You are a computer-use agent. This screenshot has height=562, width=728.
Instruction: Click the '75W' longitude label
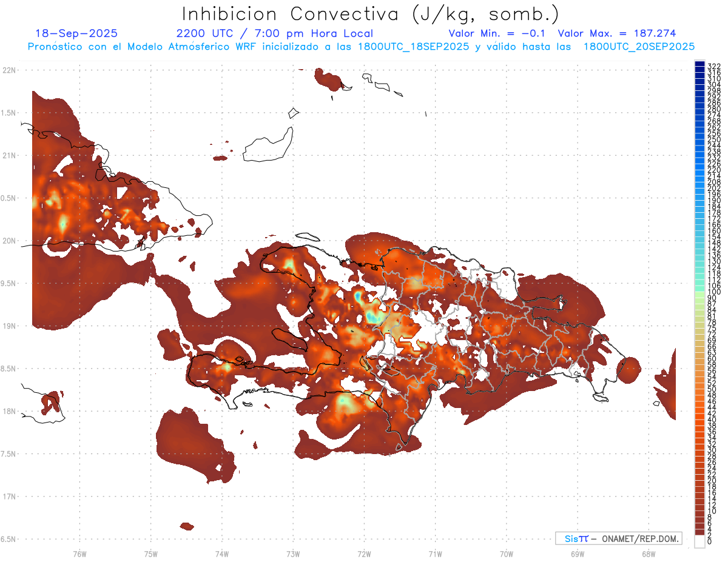(x=151, y=554)
